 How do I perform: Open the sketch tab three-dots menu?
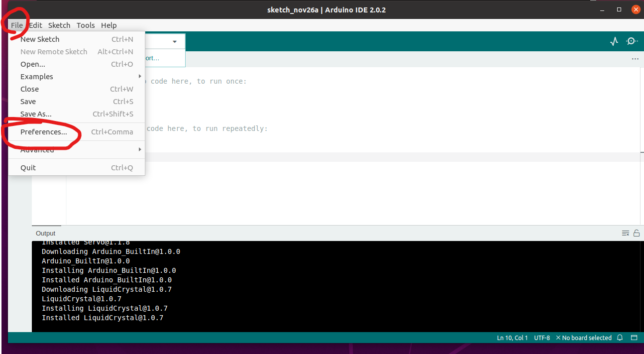tap(635, 59)
